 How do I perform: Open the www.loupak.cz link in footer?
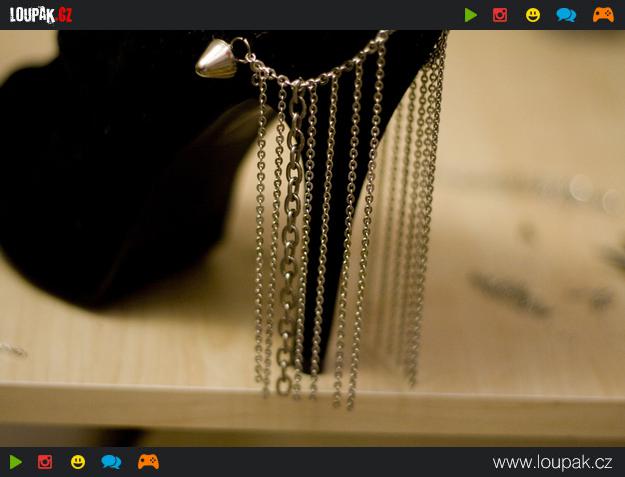[x=552, y=463]
